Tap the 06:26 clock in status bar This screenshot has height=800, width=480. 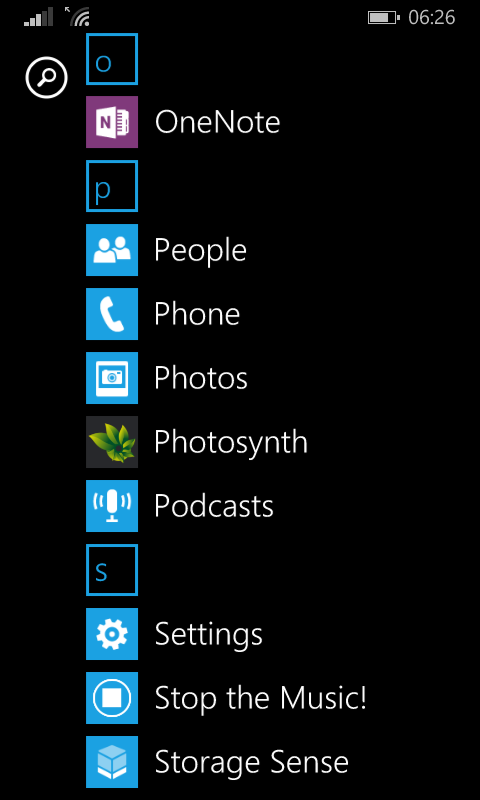pos(432,18)
